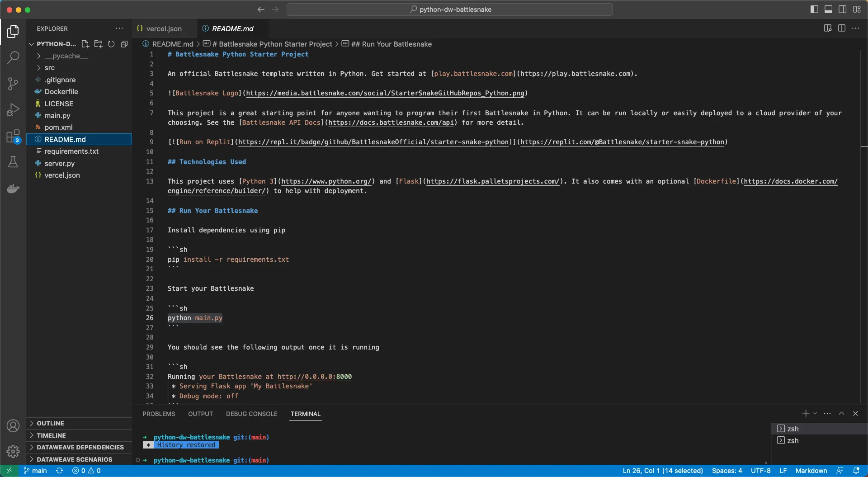Expand the Outline section
868x477 pixels.
[79, 424]
